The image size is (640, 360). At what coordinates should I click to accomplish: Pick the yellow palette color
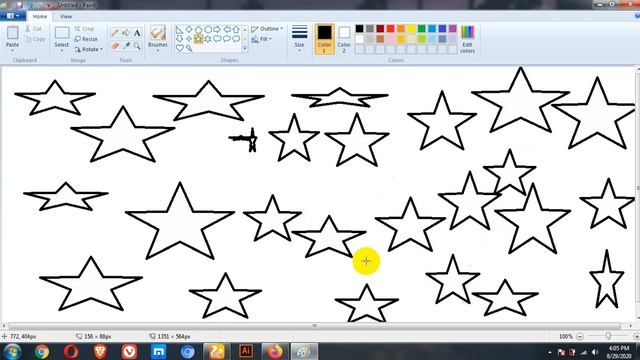point(411,29)
